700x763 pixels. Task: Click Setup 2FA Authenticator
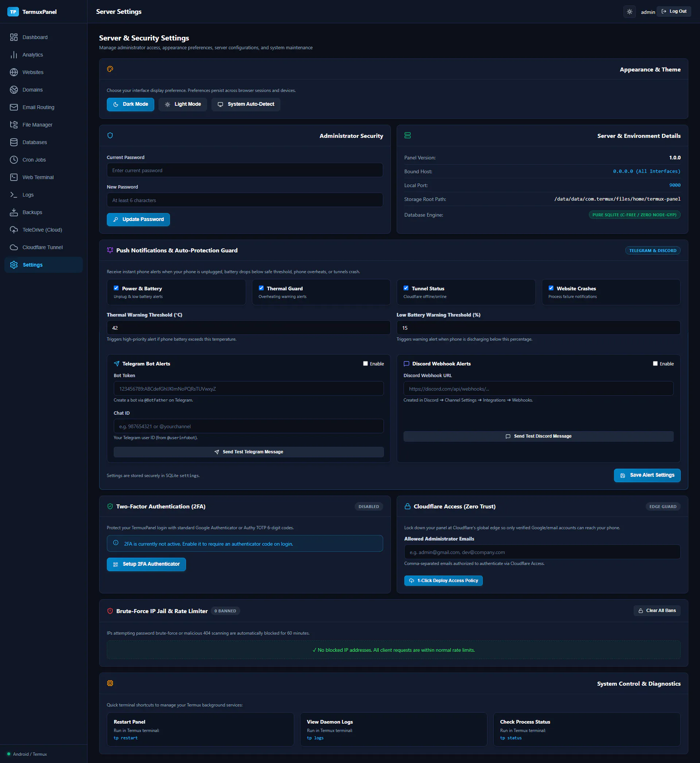click(x=146, y=564)
